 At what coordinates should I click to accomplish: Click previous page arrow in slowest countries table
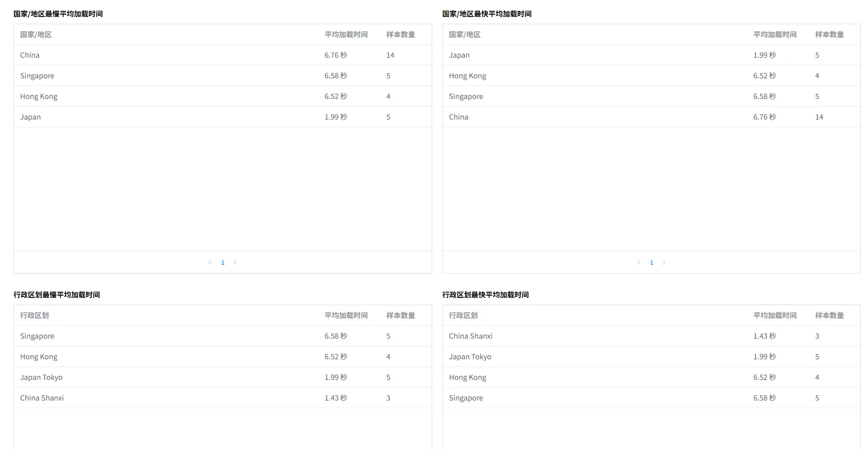[x=210, y=262]
